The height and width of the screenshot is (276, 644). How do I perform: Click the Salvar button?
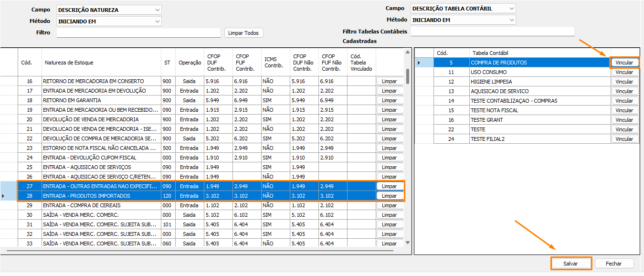point(571,264)
